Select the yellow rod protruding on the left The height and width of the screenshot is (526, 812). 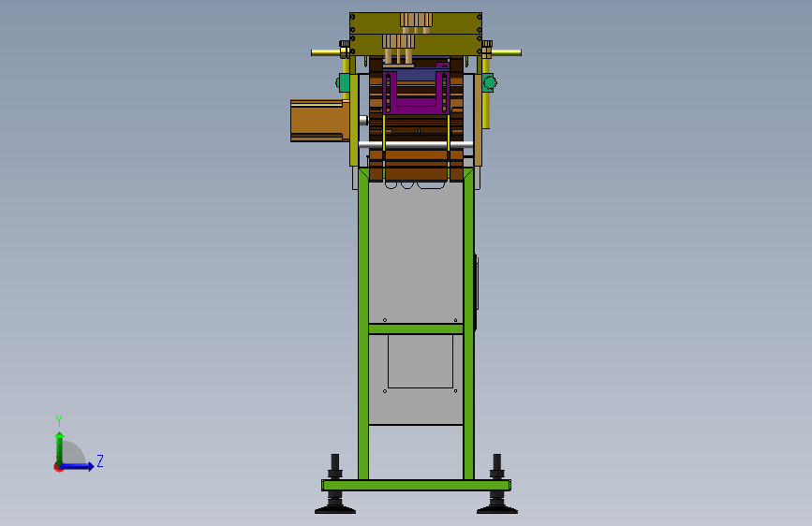point(326,52)
